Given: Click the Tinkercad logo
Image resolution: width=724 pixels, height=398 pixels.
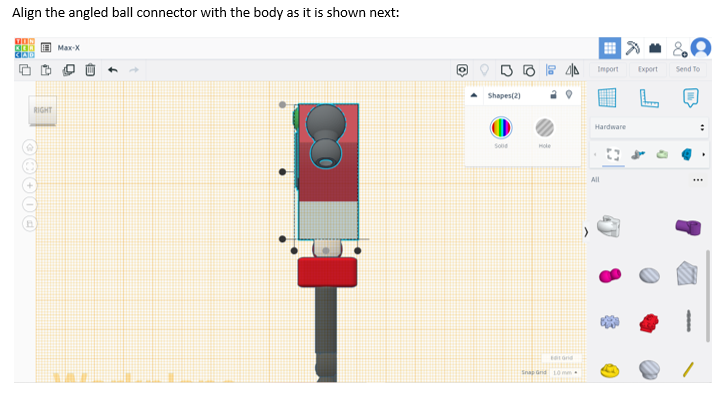Looking at the screenshot, I should click(x=24, y=48).
